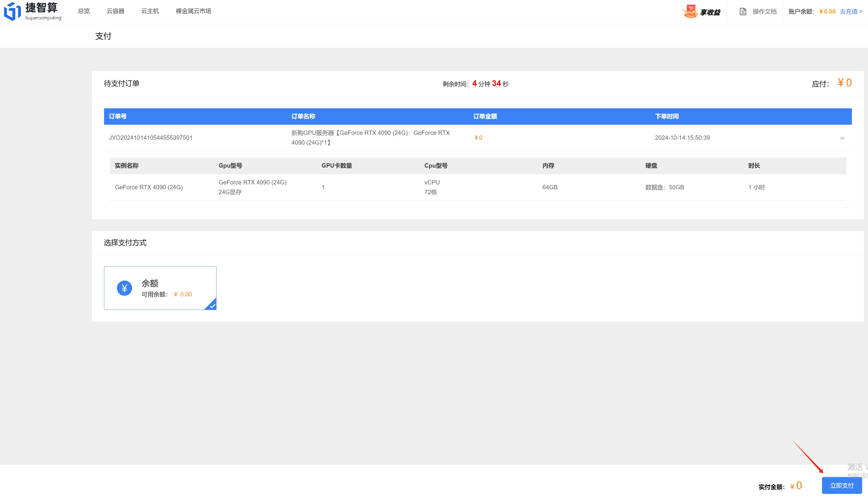Click the 操作文档 document icon
Image resolution: width=868 pixels, height=500 pixels.
click(x=743, y=12)
